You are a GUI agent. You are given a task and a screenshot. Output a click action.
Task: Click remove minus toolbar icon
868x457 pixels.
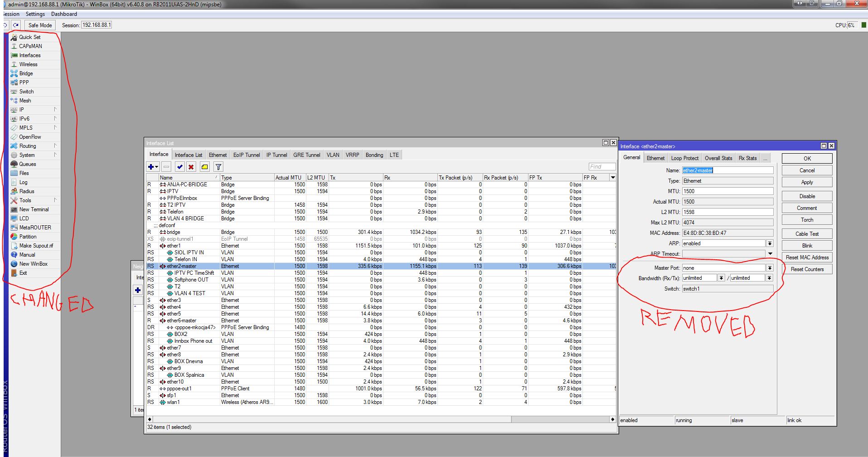tap(166, 167)
